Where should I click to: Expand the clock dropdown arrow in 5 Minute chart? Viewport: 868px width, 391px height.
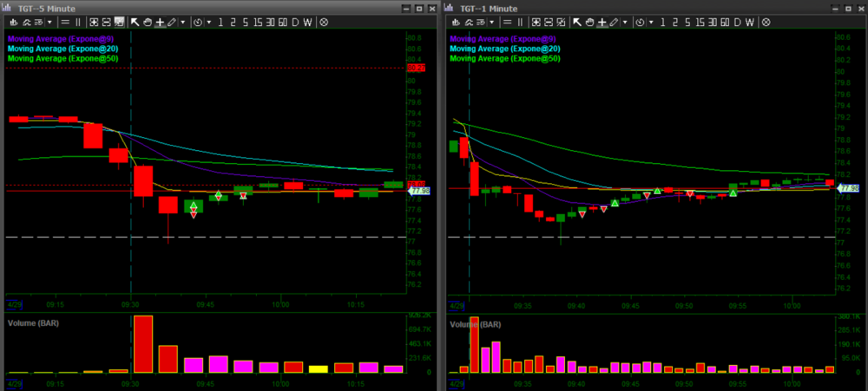[x=208, y=22]
